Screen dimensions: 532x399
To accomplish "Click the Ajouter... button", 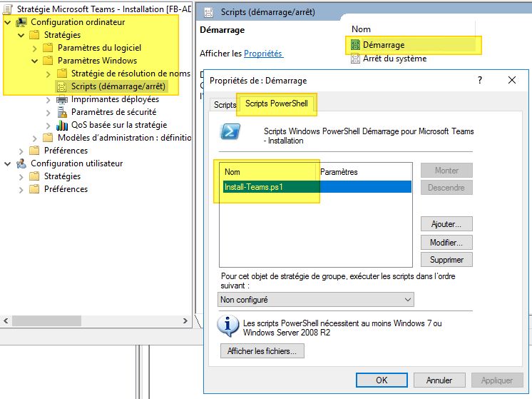I will (446, 224).
